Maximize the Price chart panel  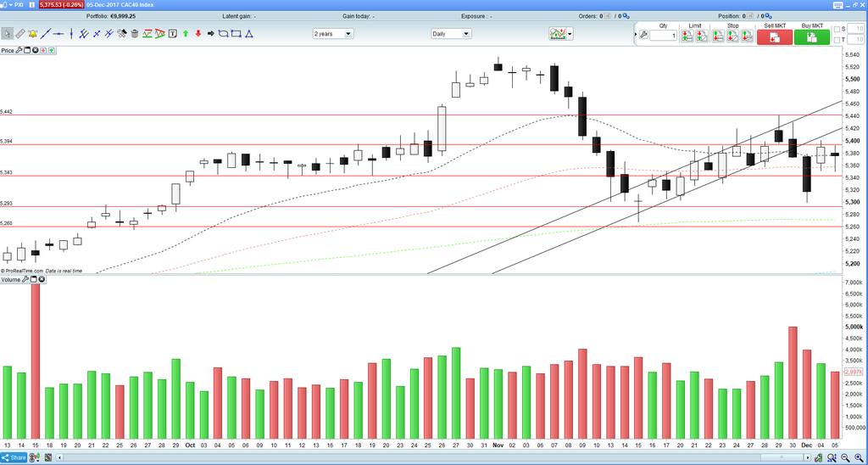point(27,50)
